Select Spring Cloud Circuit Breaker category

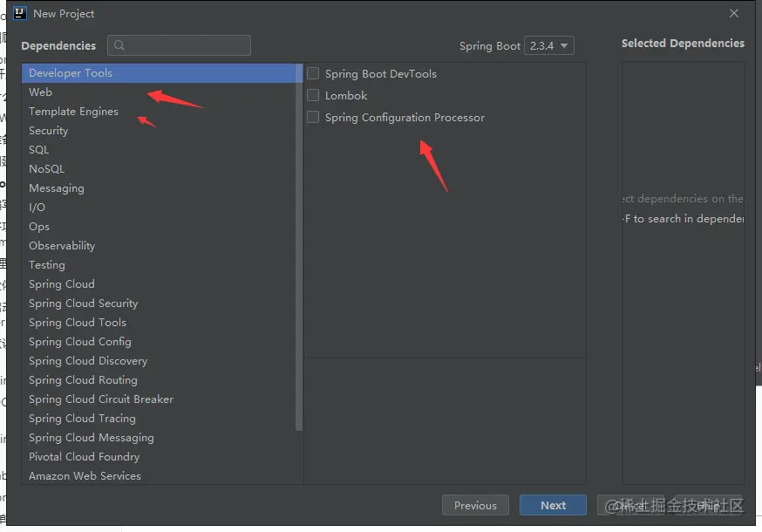159,399
